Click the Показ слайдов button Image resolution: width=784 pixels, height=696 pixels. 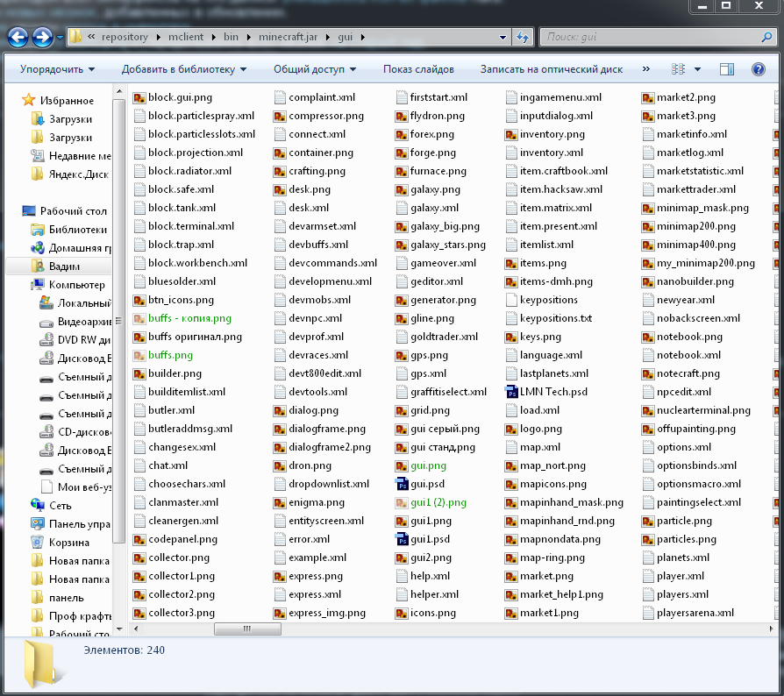[418, 69]
